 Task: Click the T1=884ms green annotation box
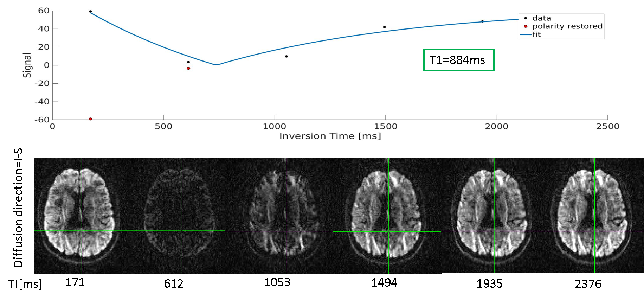458,60
